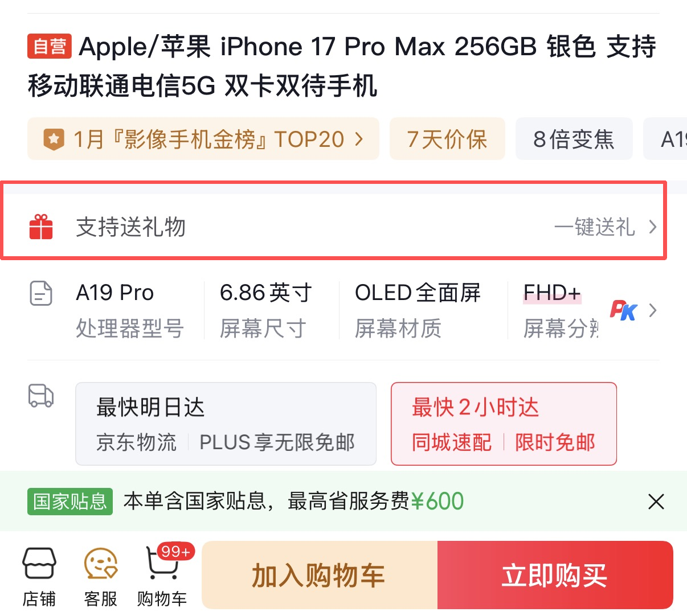
Task: Expand specs list chevron beside PK
Action: tap(653, 310)
